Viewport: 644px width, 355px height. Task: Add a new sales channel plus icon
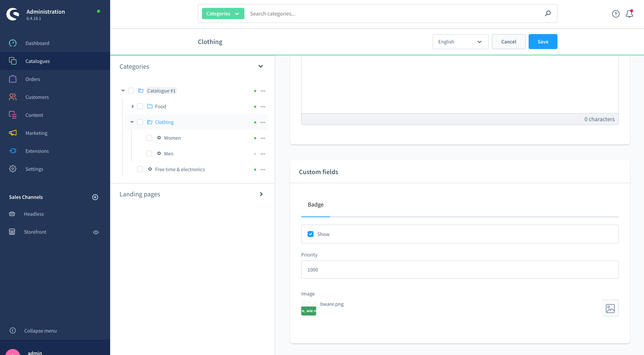click(95, 197)
